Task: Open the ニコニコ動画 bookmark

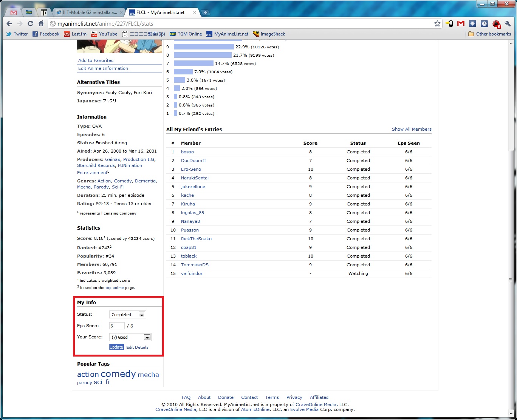Action: point(143,34)
